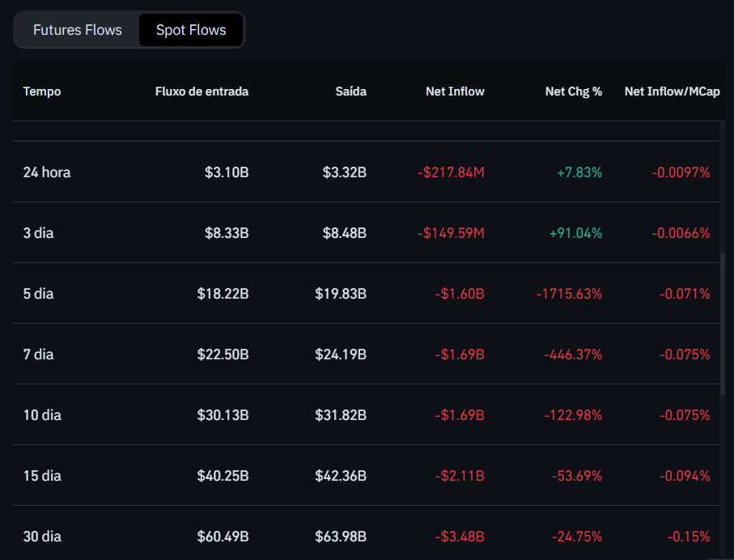Click the Net Inflow/MCap column header

click(x=672, y=91)
